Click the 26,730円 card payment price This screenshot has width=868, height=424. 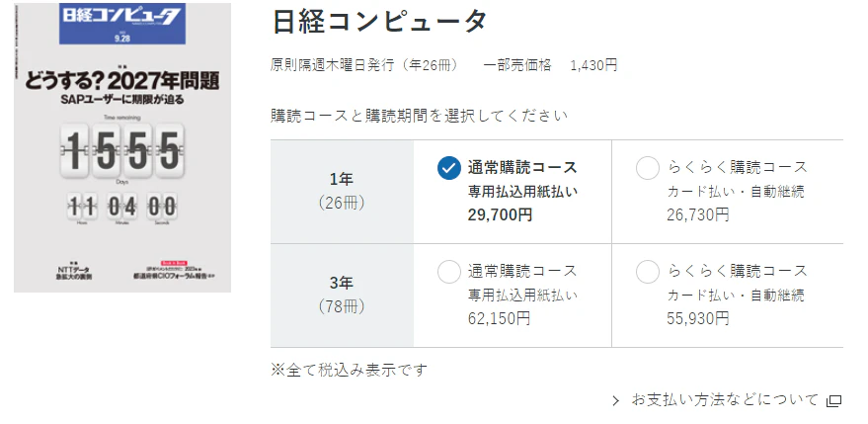click(697, 214)
